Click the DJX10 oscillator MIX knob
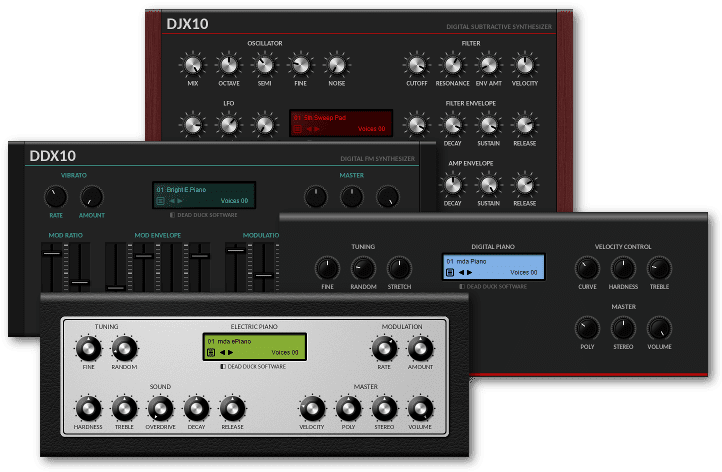This screenshot has height=472, width=722. [x=193, y=65]
